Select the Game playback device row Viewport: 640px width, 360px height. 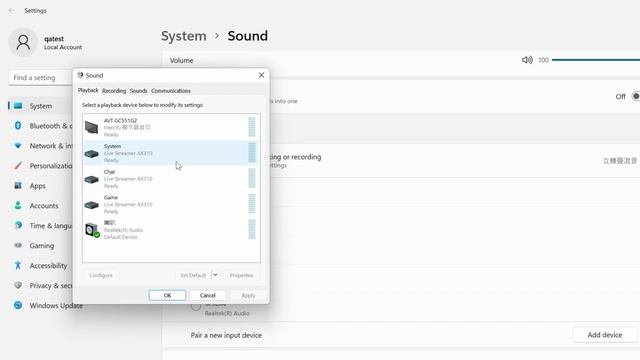(171, 204)
